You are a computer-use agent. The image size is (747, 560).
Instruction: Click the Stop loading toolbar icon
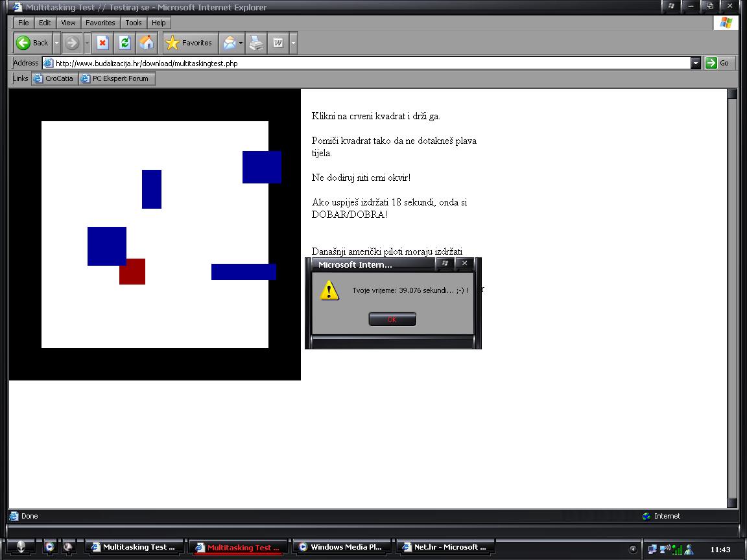[x=102, y=43]
